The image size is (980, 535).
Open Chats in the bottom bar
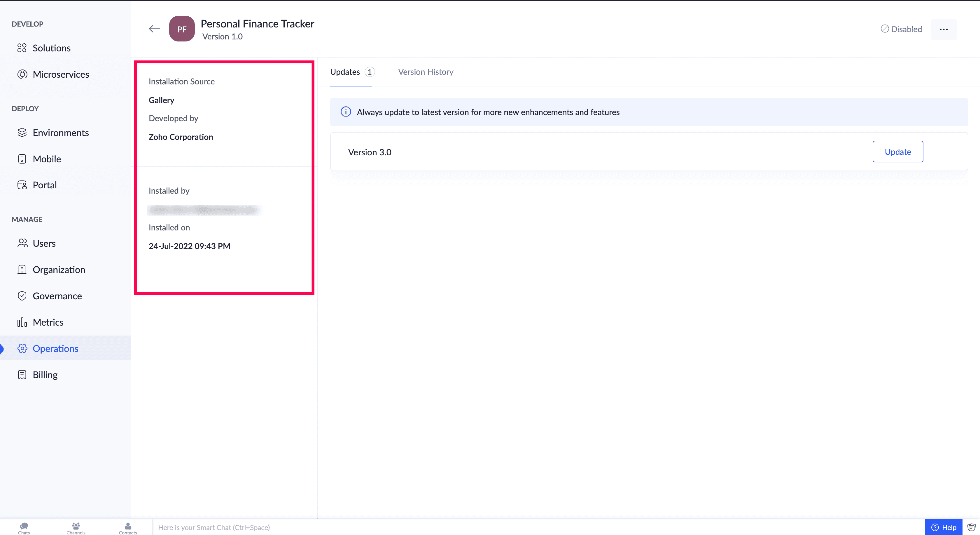tap(24, 528)
